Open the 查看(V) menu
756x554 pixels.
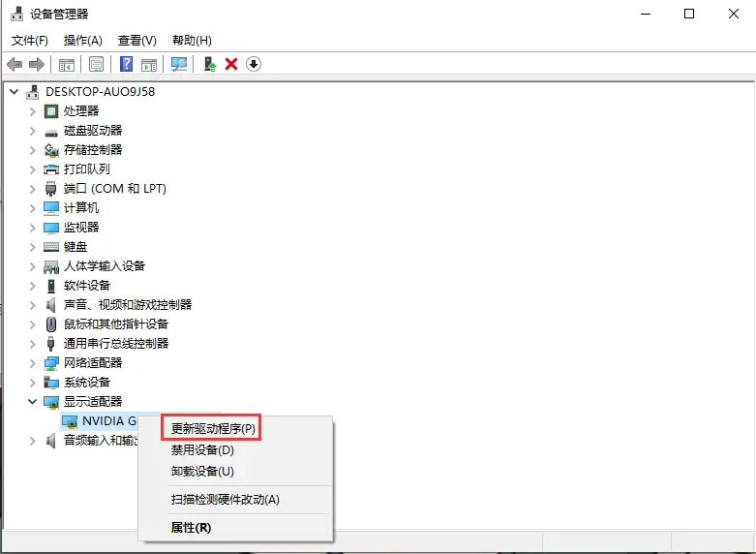[136, 40]
